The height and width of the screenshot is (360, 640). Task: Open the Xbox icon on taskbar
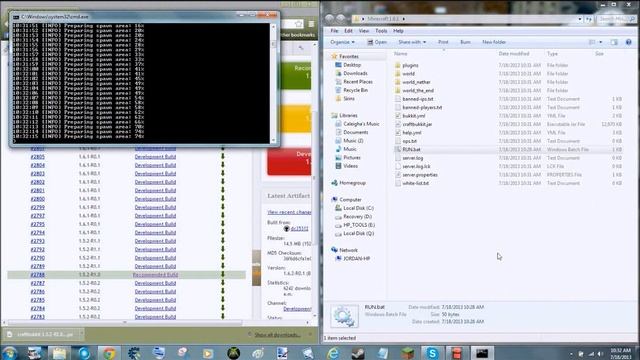[233, 353]
